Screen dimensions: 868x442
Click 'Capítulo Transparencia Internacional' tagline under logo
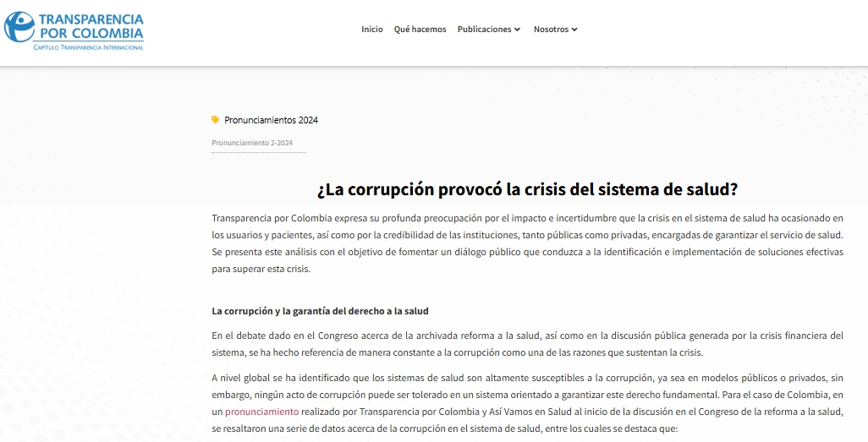(89, 47)
